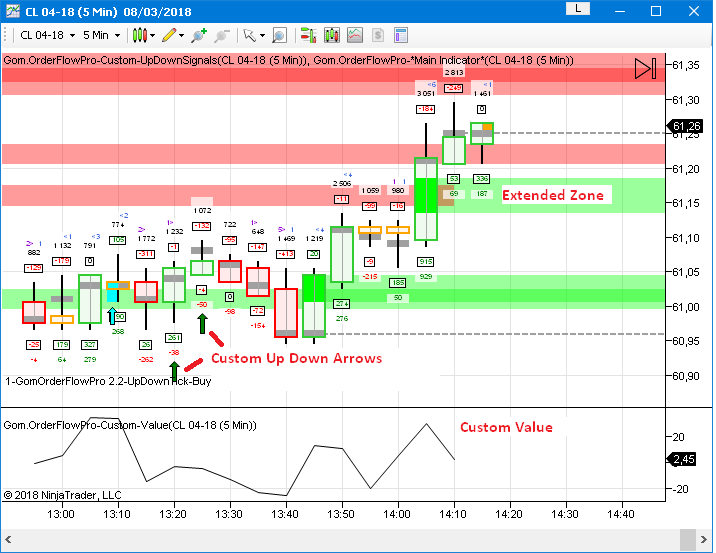The image size is (716, 553).
Task: Click the NinjaTrader icon in title bar
Action: 13,11
